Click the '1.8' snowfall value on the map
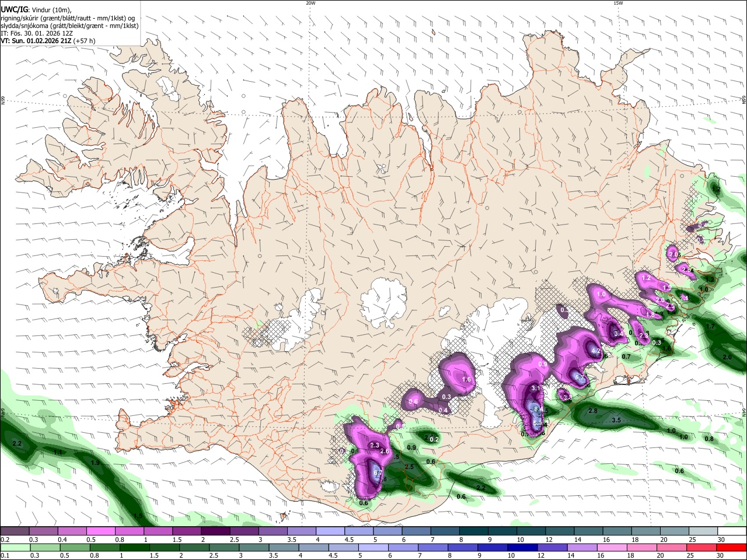The height and width of the screenshot is (560, 747). [x=650, y=314]
